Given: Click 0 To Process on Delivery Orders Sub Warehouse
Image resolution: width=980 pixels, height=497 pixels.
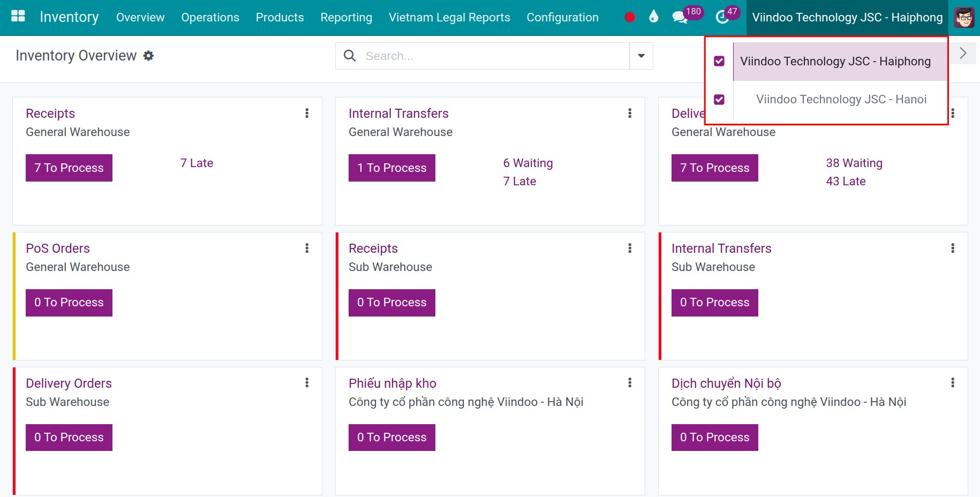Looking at the screenshot, I should [x=69, y=438].
